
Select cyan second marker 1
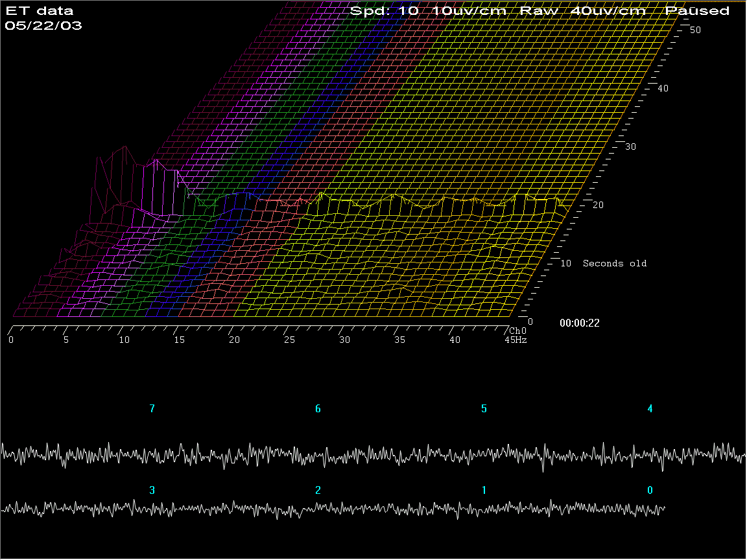point(484,491)
